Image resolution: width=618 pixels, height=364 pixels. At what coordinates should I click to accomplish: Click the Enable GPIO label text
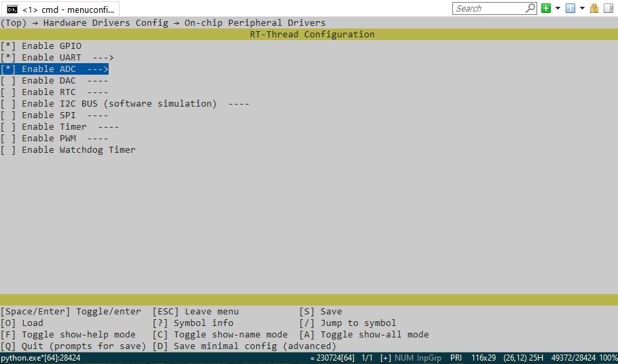click(52, 46)
